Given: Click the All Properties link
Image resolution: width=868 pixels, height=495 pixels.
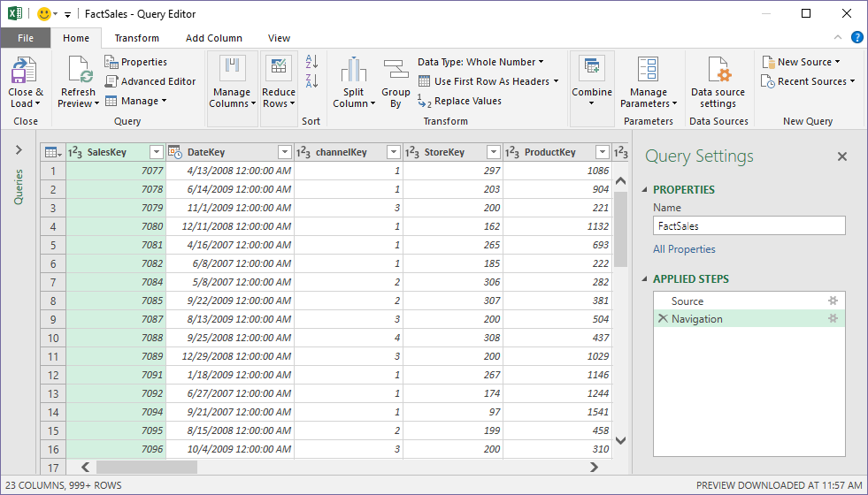Looking at the screenshot, I should [x=684, y=249].
